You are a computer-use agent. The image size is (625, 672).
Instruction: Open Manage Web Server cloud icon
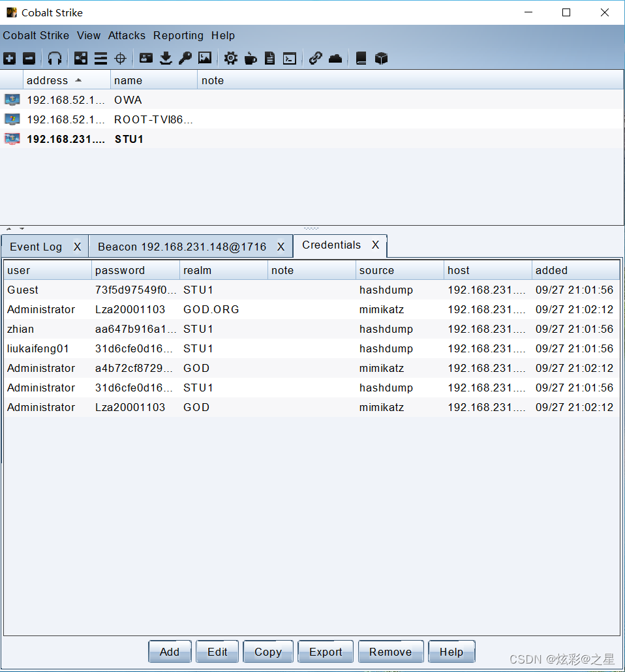tap(335, 58)
